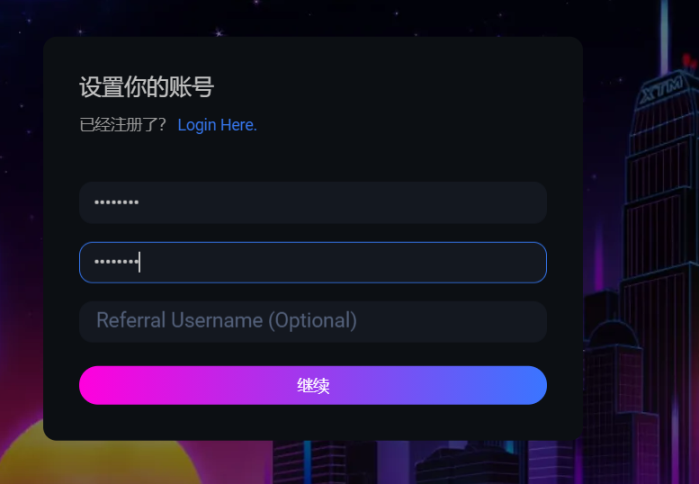Click the magenta end of the gradient button
The width and height of the screenshot is (699, 484).
(103, 385)
